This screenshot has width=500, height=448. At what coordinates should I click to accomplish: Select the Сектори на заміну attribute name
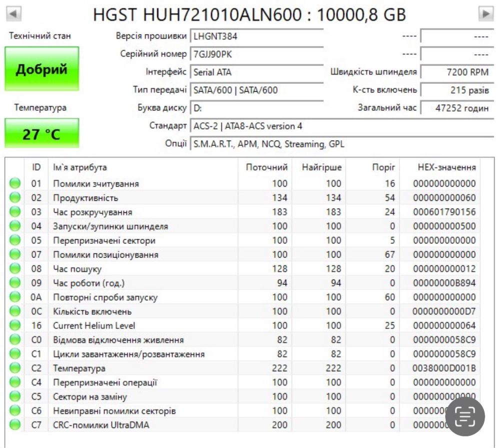pyautogui.click(x=90, y=396)
